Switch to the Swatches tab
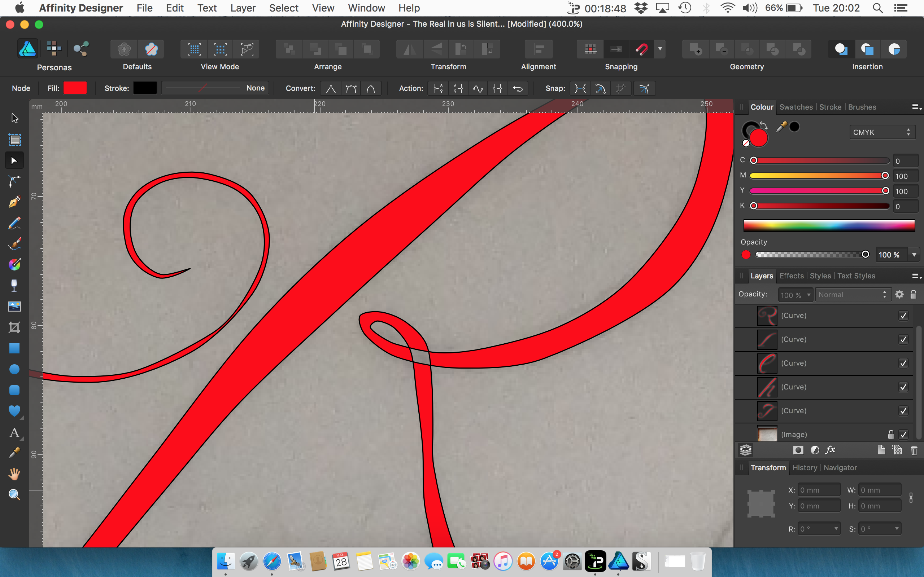The image size is (924, 577). click(x=796, y=107)
